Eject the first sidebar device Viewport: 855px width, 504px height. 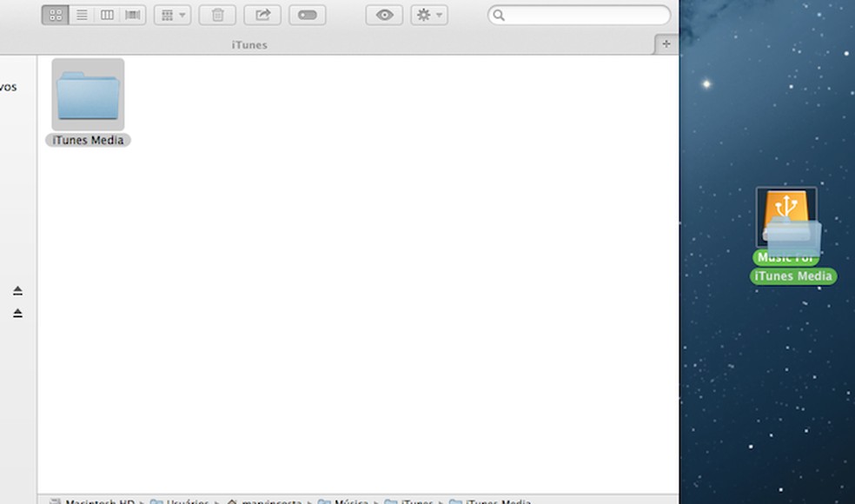17,291
